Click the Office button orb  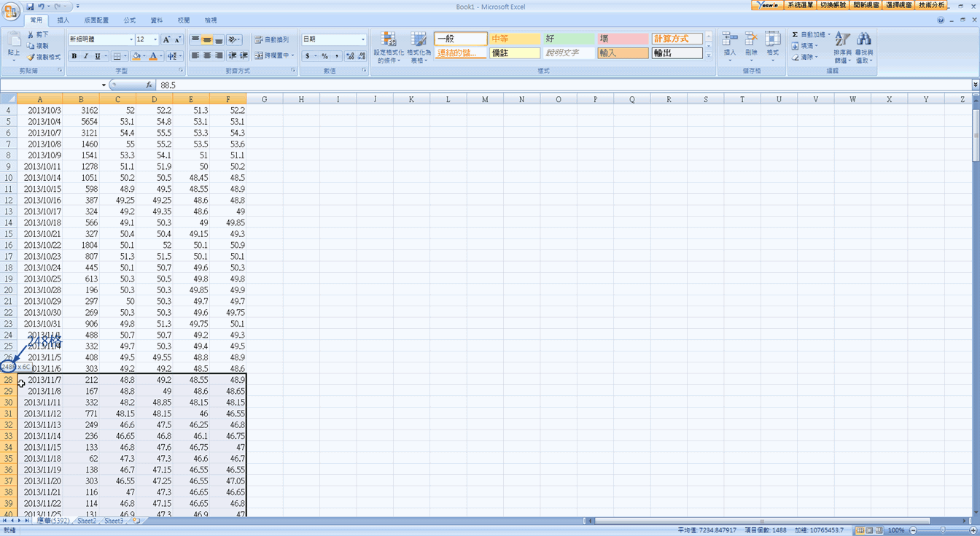(11, 12)
